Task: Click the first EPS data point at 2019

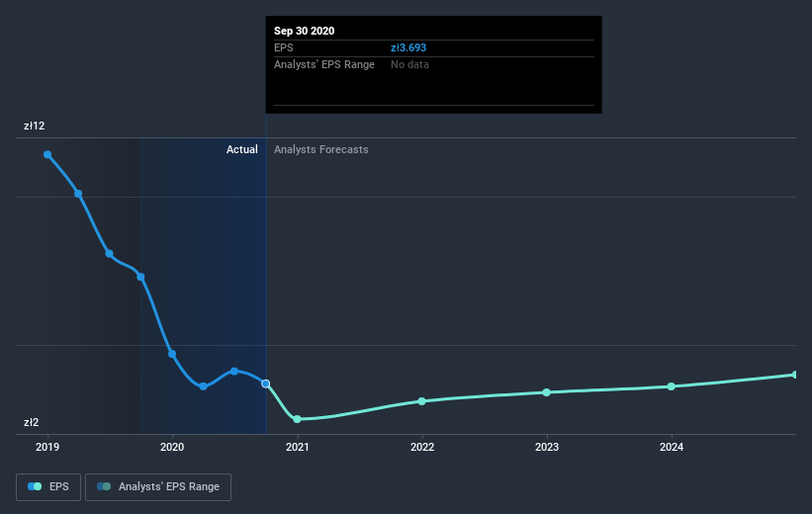Action: click(x=47, y=154)
